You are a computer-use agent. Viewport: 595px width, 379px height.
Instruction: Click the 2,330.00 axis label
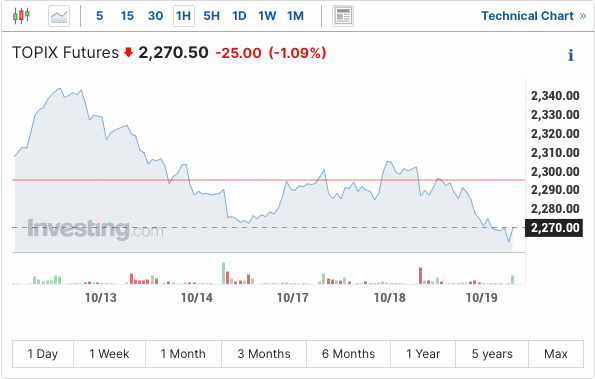tap(555, 115)
